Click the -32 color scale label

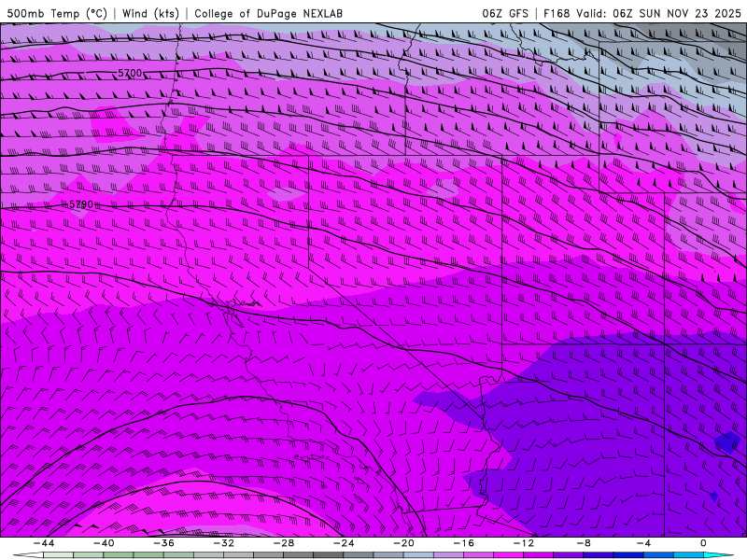point(224,543)
